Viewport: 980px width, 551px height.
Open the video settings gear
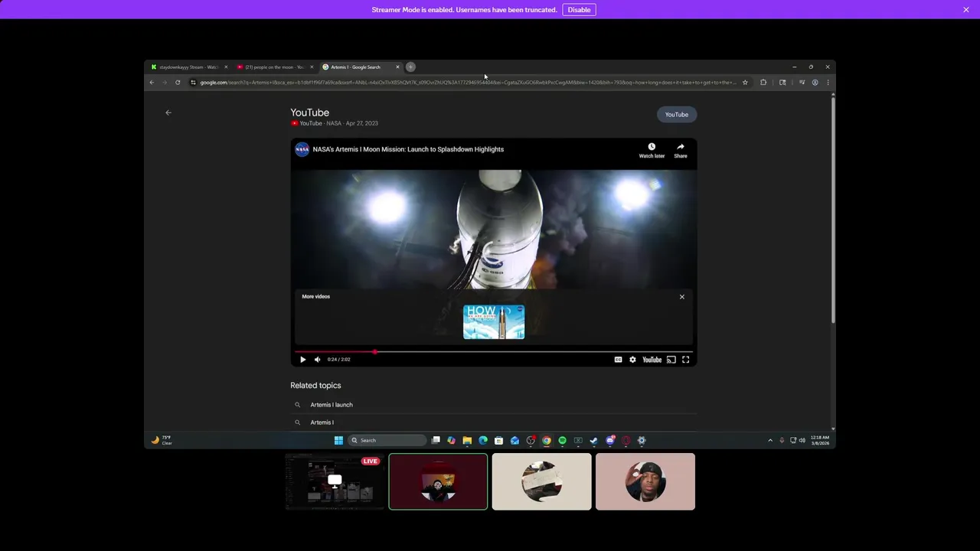[x=632, y=360]
